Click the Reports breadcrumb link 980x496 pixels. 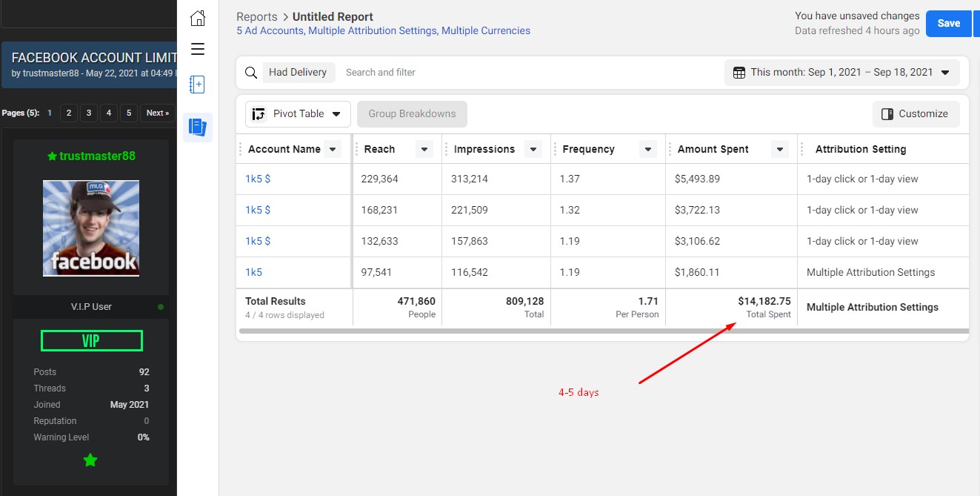(x=256, y=16)
